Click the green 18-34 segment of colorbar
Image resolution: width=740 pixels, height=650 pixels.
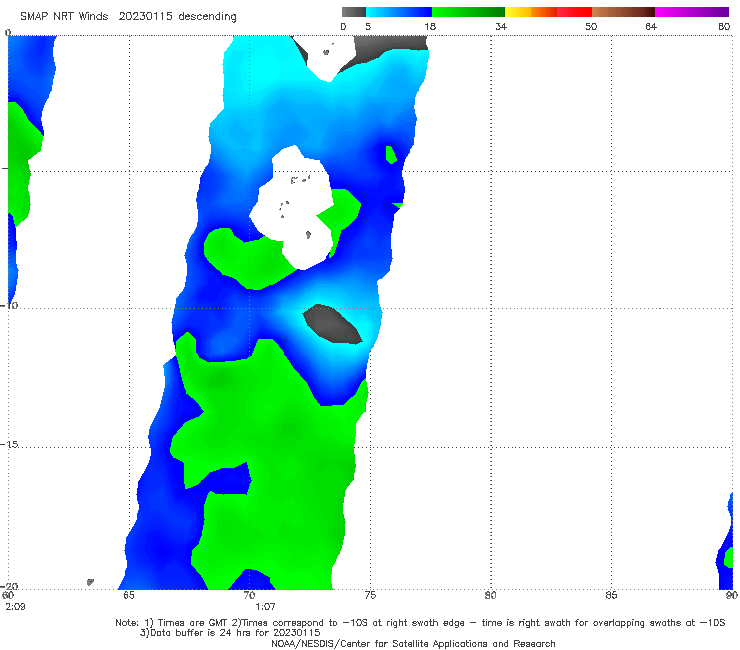coord(468,12)
